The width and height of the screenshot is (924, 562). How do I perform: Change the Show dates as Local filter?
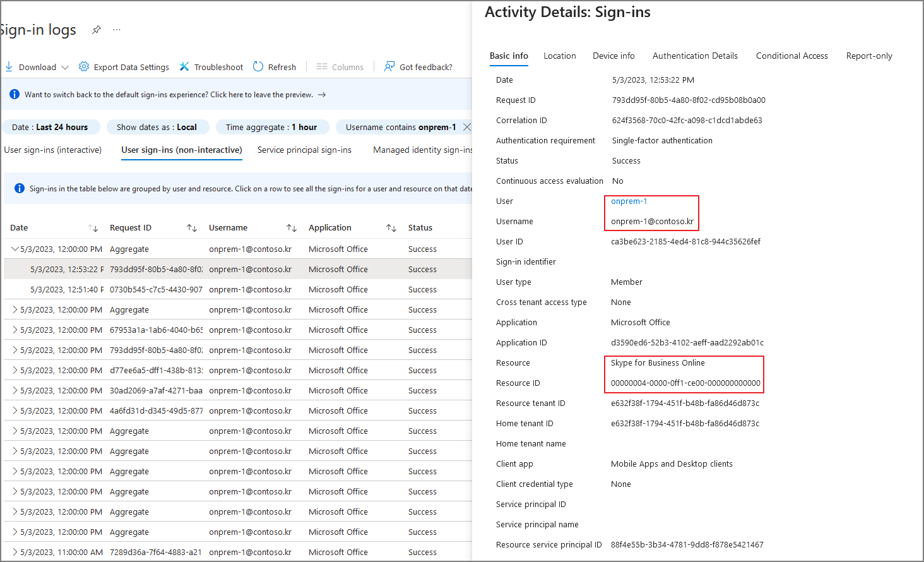pyautogui.click(x=157, y=127)
